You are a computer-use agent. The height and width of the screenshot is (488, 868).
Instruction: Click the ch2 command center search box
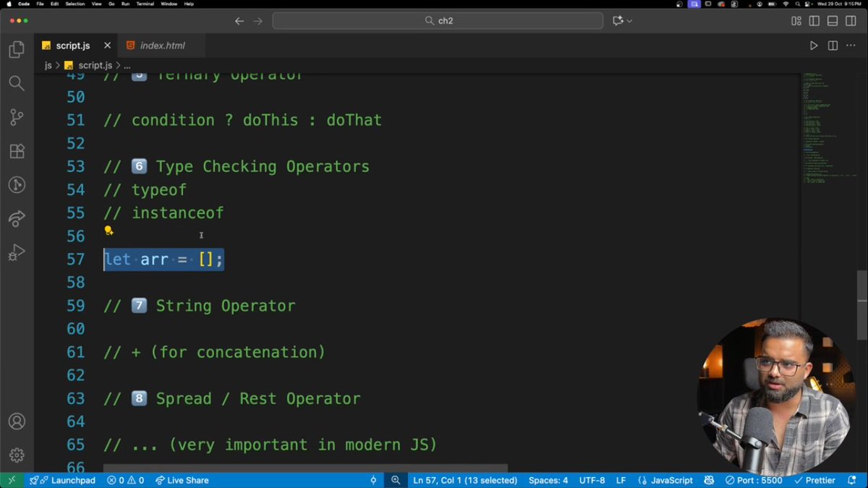tap(438, 21)
